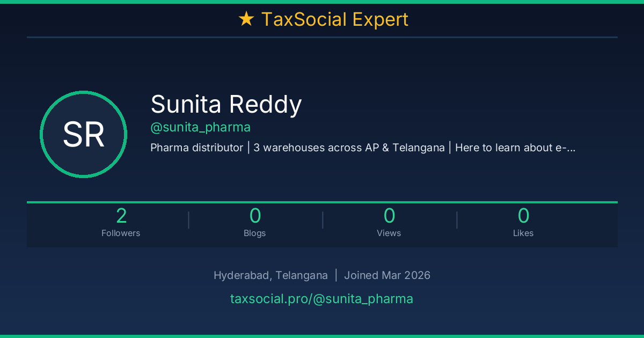Click the zero count above Blogs

[255, 216]
